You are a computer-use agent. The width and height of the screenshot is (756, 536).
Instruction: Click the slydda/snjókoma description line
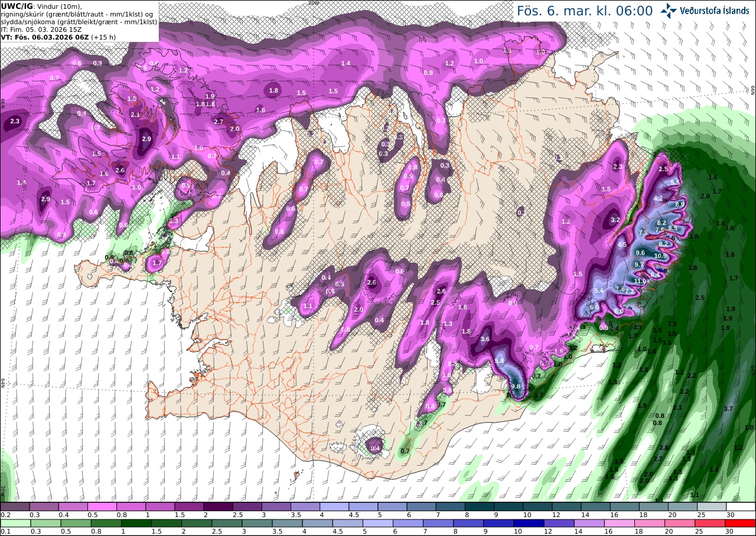tap(79, 21)
